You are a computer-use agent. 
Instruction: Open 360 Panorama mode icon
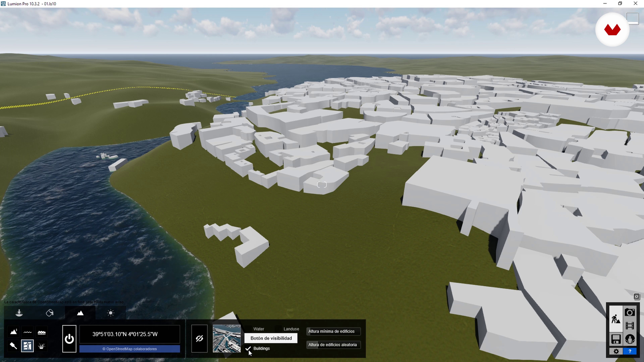pos(630,339)
